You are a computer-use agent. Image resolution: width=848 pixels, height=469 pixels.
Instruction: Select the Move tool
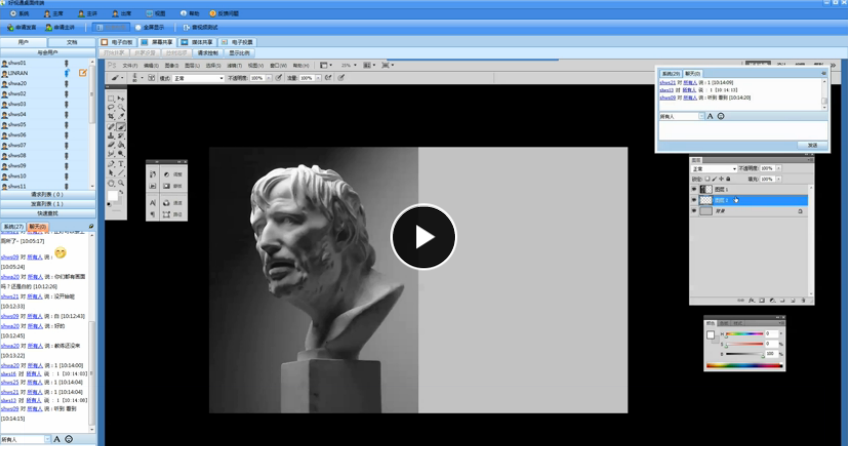(x=121, y=98)
